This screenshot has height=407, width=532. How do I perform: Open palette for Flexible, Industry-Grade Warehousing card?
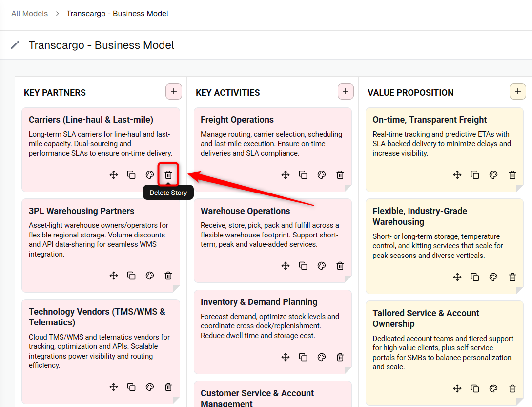[x=493, y=277]
